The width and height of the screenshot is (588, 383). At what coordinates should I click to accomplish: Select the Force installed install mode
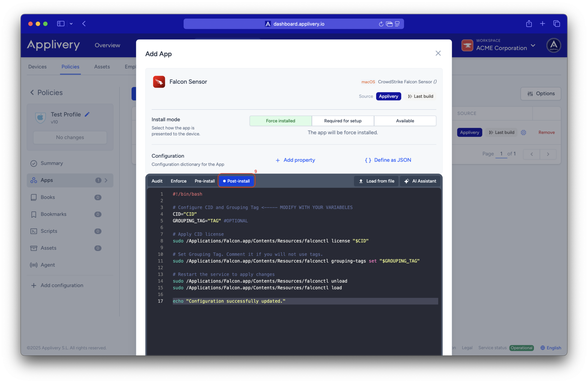281,121
